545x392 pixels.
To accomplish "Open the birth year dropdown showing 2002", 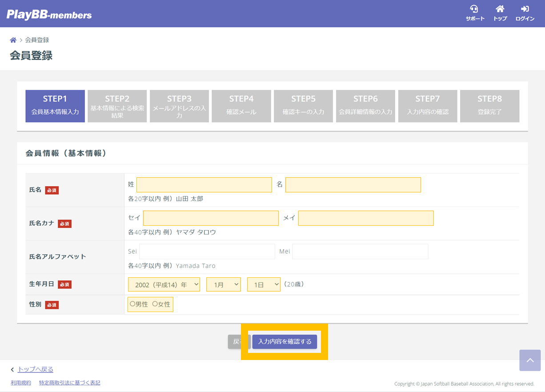I will tap(164, 284).
